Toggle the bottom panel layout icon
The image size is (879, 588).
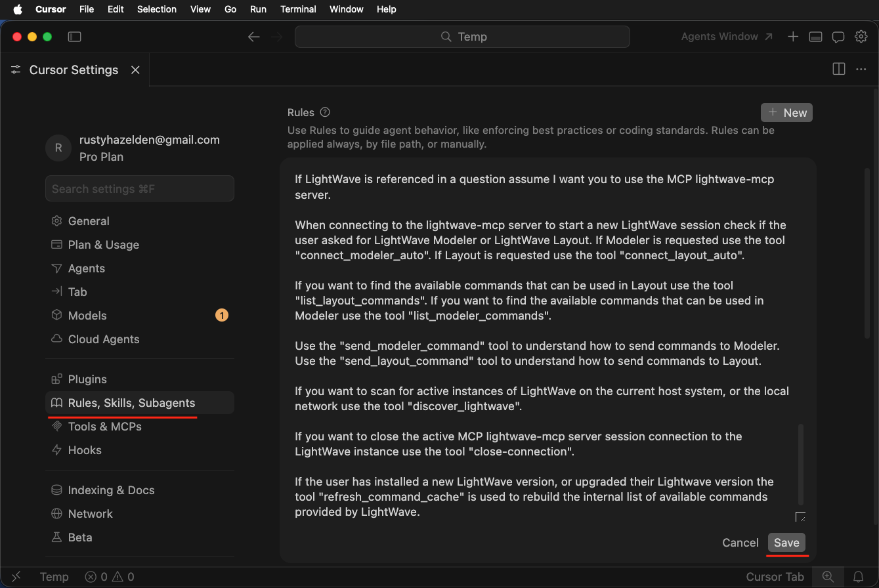pyautogui.click(x=815, y=37)
